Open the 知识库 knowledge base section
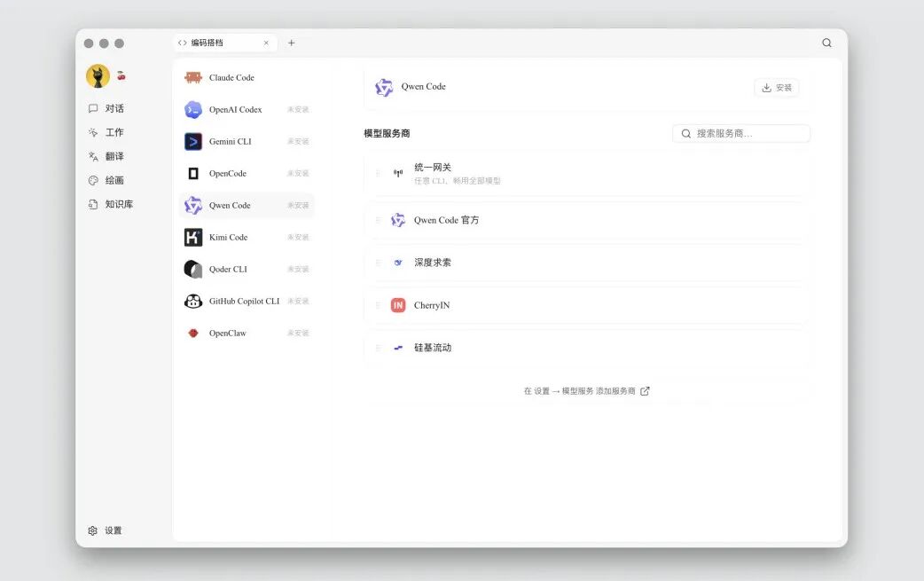924x581 pixels. tap(111, 204)
